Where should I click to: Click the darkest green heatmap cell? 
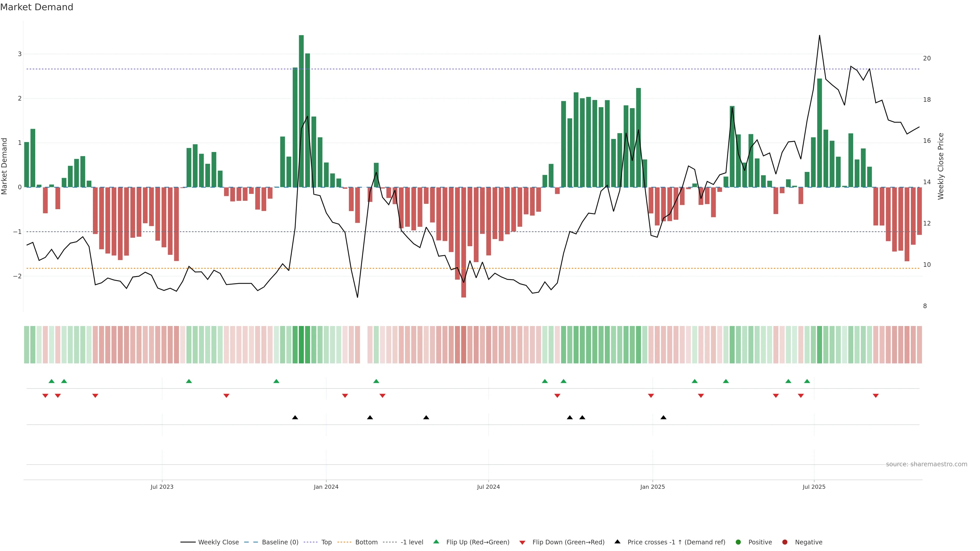(301, 345)
